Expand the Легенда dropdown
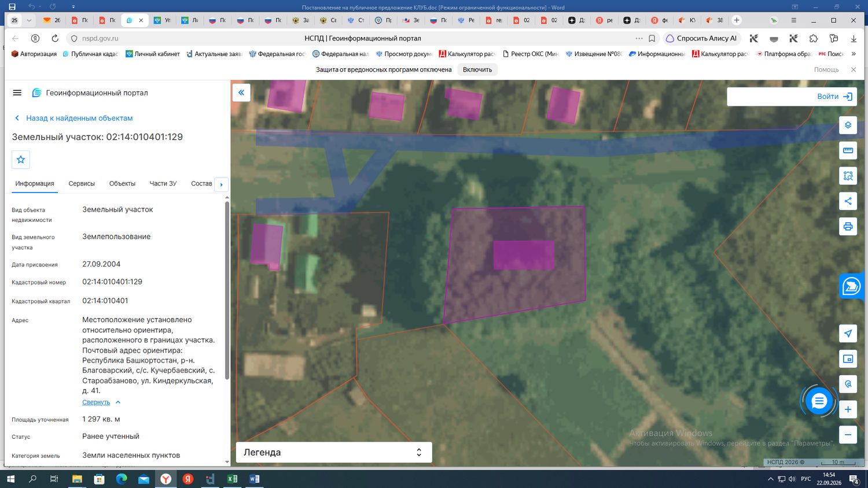This screenshot has width=868, height=488. click(x=334, y=452)
